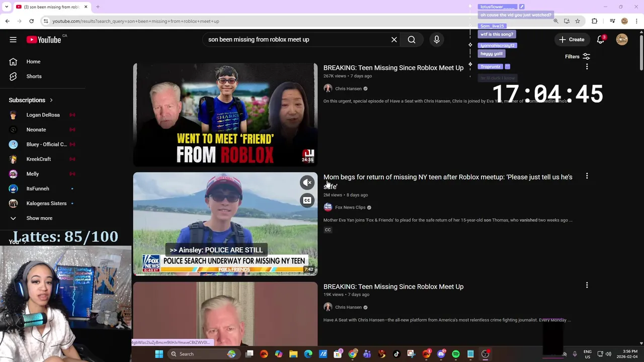Open OBS Studio from the taskbar
644x362 pixels.
point(485,354)
